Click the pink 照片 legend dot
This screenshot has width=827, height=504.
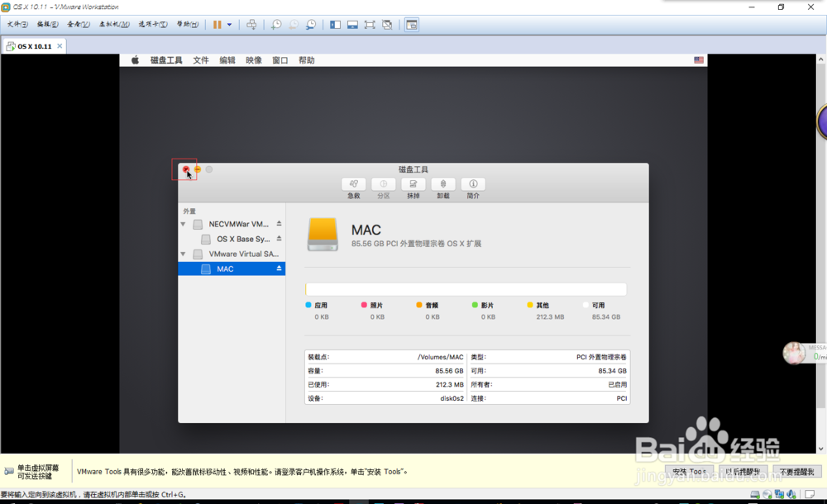[364, 305]
